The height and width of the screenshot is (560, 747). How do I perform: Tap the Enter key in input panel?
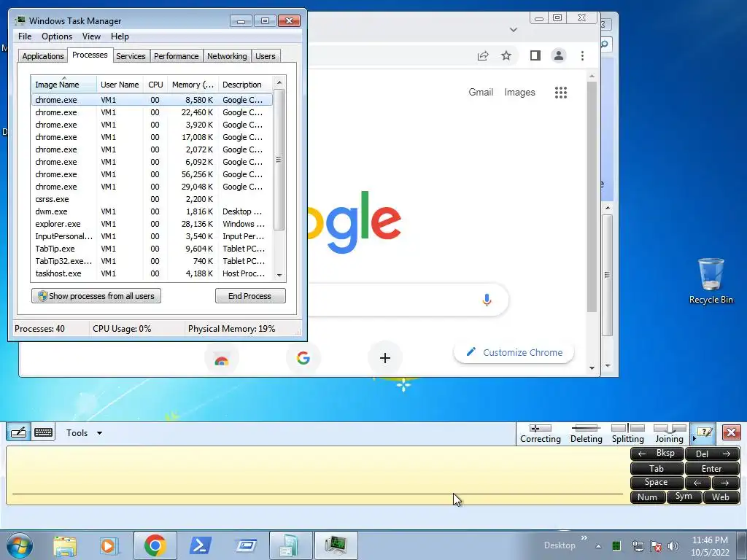(712, 469)
